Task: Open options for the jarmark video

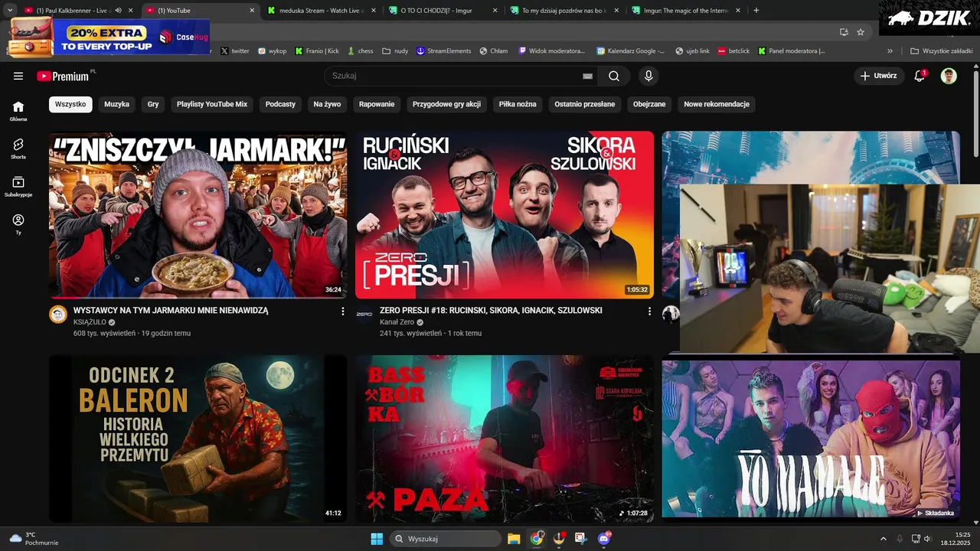Action: [x=342, y=311]
